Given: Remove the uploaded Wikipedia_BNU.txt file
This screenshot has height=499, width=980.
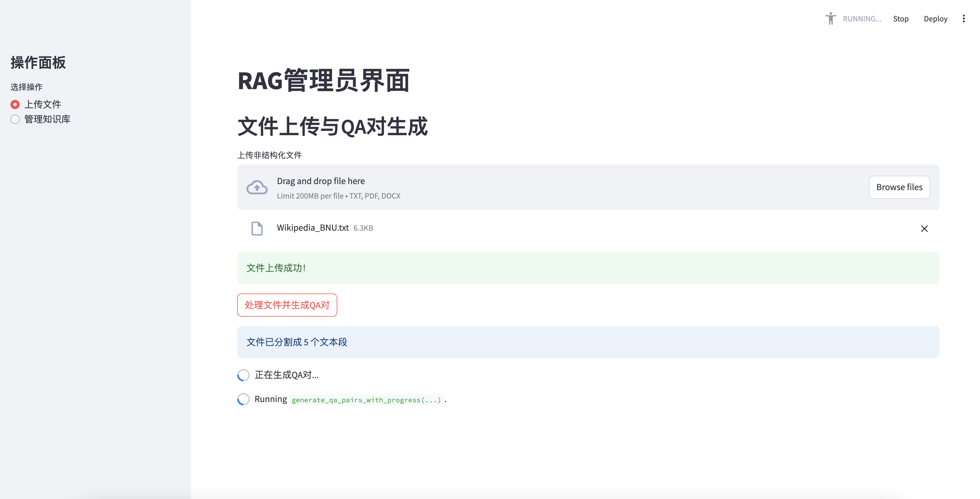Looking at the screenshot, I should pyautogui.click(x=924, y=228).
